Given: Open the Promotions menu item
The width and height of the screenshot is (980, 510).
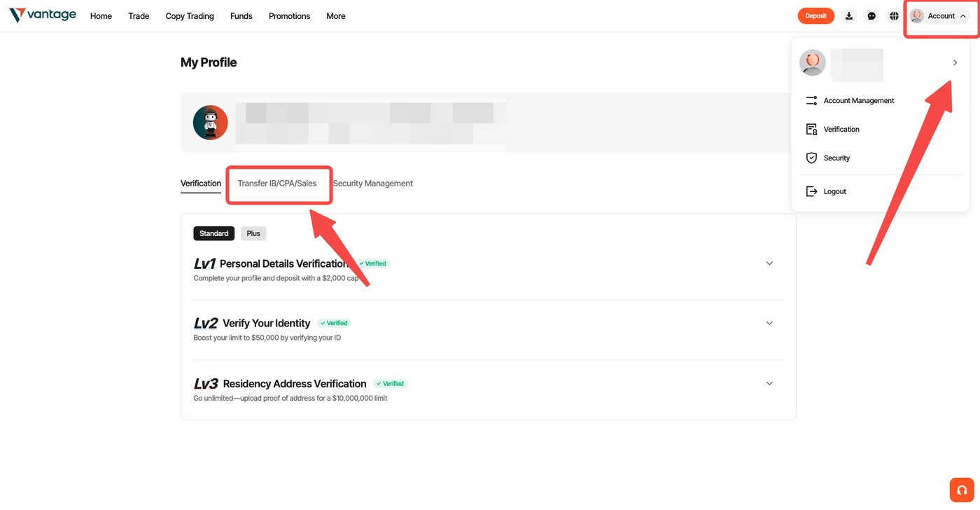Looking at the screenshot, I should 289,16.
